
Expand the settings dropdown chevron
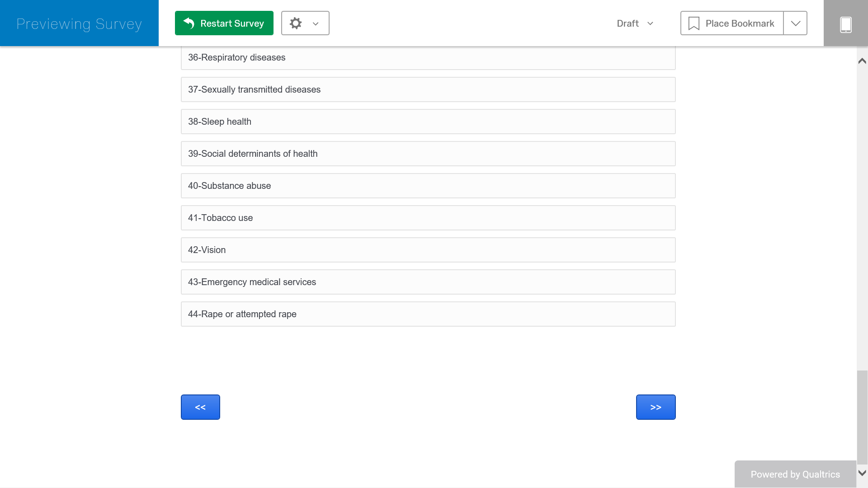coord(316,23)
